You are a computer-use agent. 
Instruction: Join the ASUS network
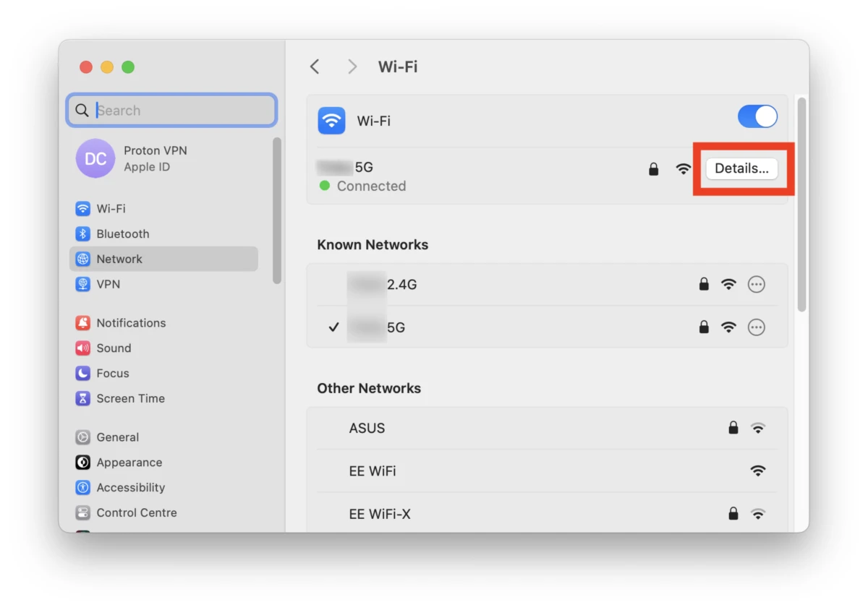click(x=367, y=428)
